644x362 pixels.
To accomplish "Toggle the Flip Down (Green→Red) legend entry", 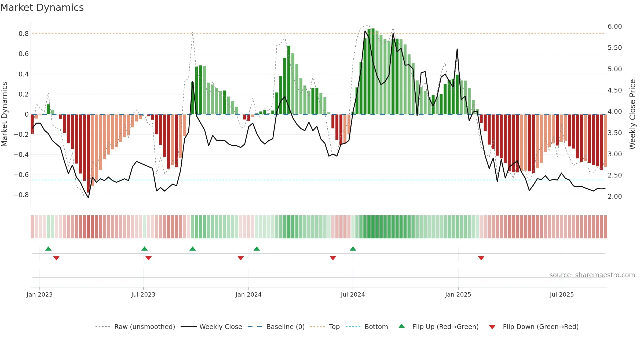I will tap(533, 327).
